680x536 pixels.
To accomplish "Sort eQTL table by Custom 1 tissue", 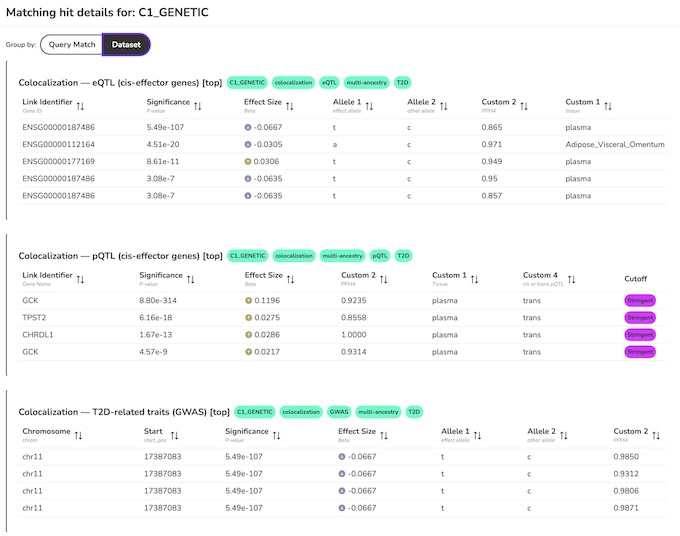I will click(x=608, y=106).
